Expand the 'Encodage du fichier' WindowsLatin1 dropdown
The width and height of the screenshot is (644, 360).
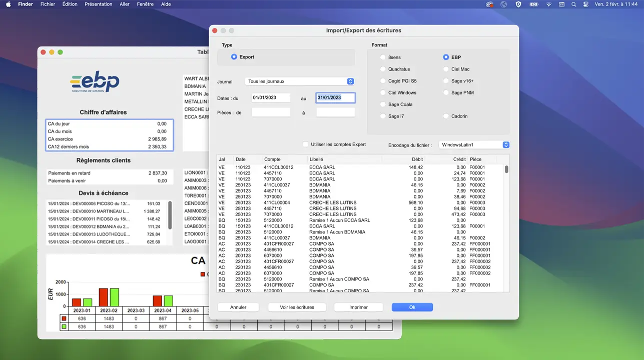pyautogui.click(x=473, y=145)
